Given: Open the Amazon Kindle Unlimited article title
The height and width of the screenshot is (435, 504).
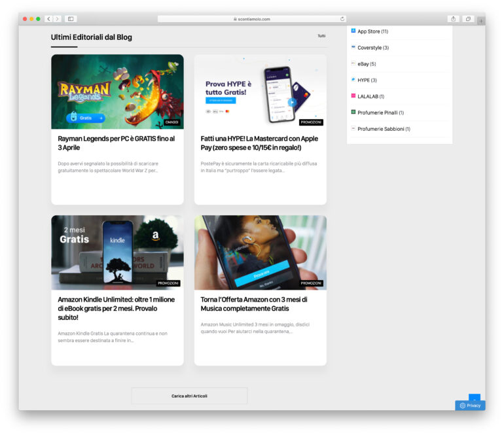Looking at the screenshot, I should (117, 308).
